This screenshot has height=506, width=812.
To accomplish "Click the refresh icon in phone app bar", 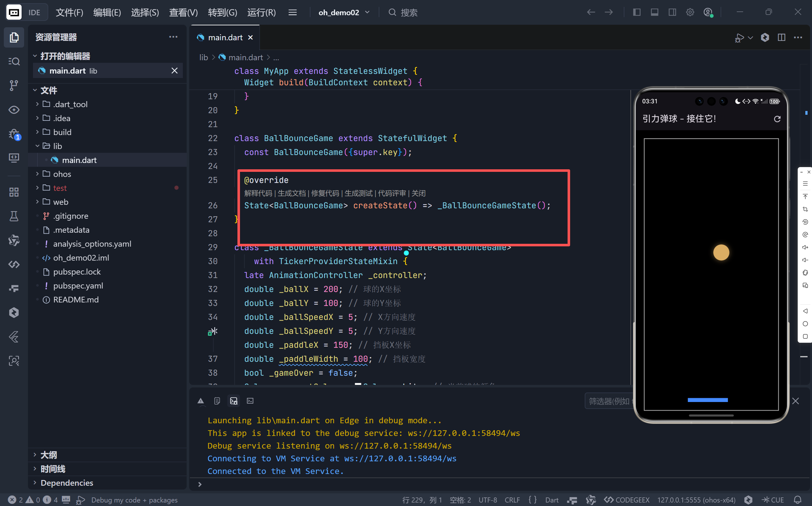I will (777, 119).
